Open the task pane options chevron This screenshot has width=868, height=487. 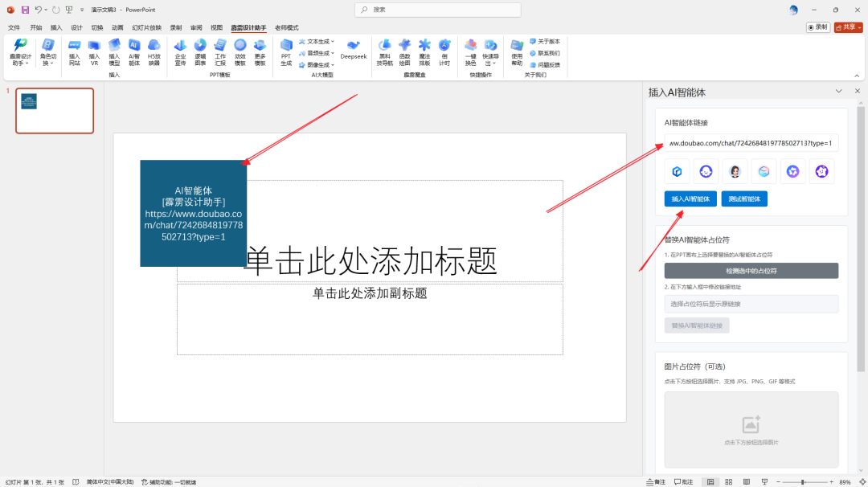pyautogui.click(x=838, y=92)
